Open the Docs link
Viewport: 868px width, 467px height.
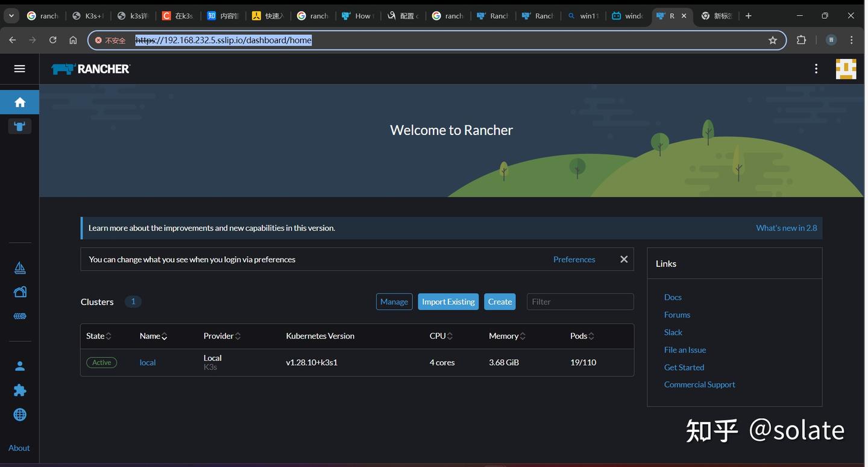[673, 297]
